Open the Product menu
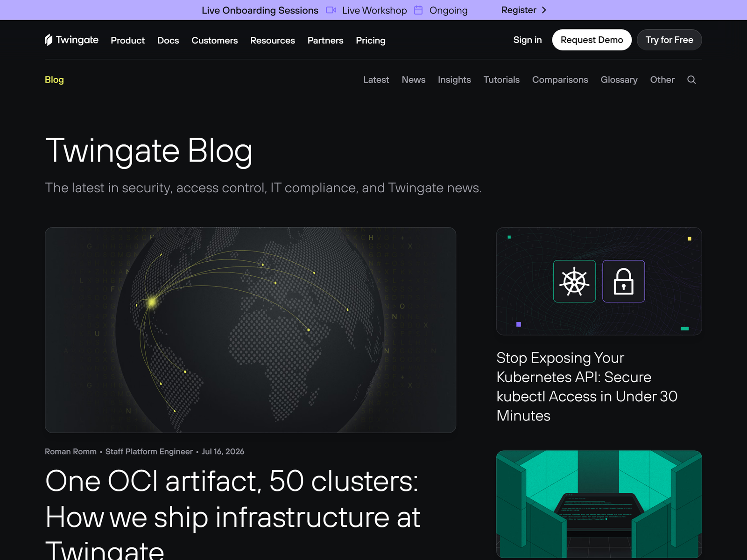 pos(127,41)
